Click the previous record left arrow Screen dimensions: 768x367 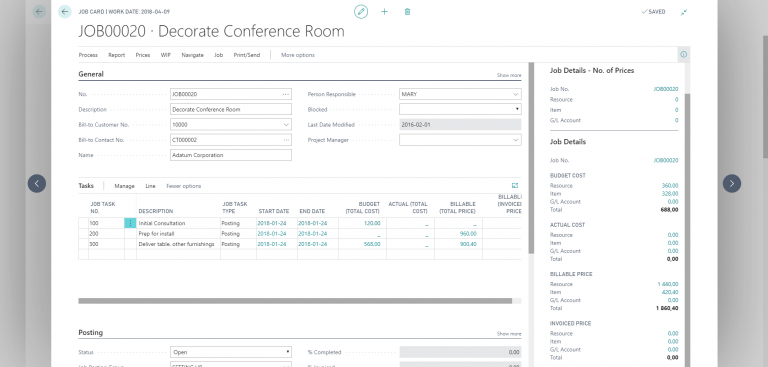pos(37,184)
